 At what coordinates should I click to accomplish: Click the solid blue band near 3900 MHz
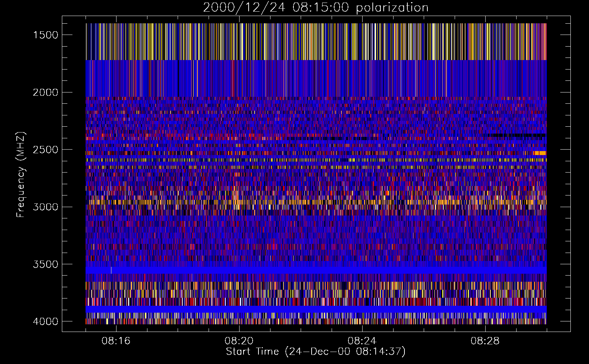pos(316,309)
